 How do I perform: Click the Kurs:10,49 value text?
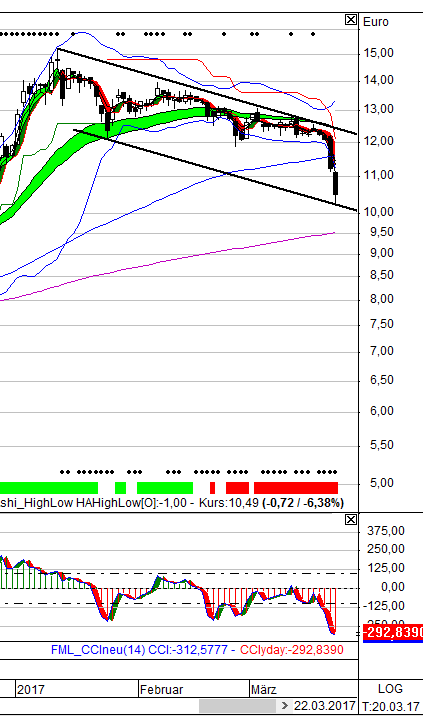coord(229,503)
